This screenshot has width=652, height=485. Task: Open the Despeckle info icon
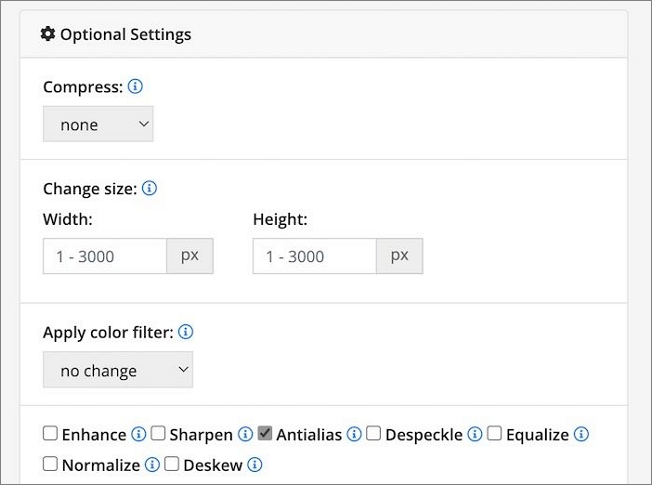475,435
